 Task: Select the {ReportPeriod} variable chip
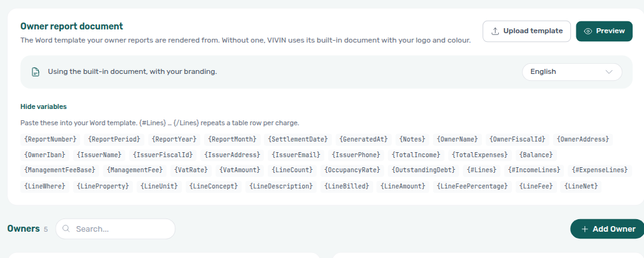pyautogui.click(x=114, y=139)
